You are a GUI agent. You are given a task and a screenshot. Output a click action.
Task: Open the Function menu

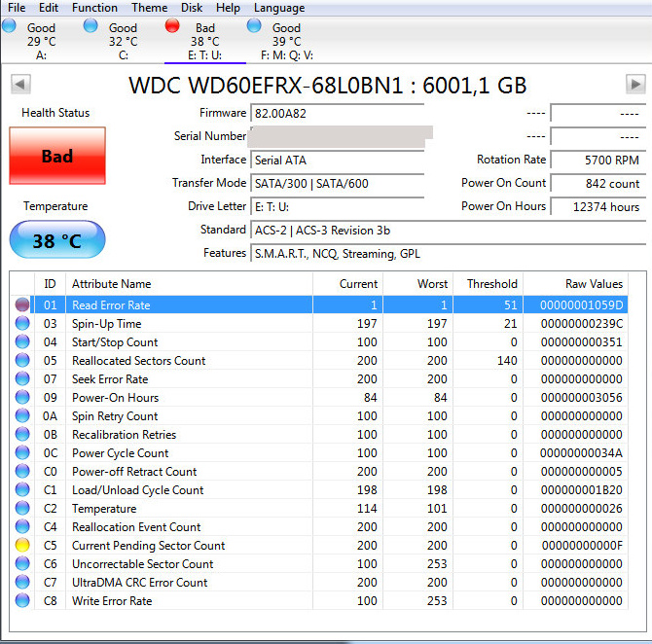point(94,8)
